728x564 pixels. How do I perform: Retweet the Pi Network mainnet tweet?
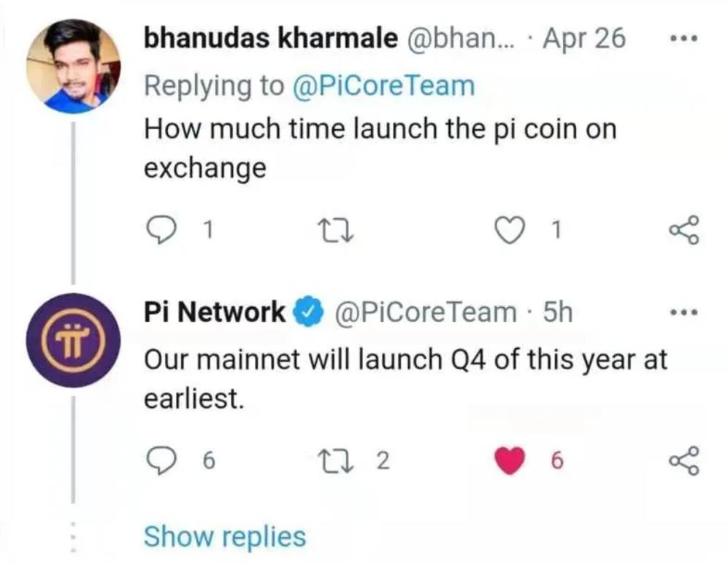pyautogui.click(x=334, y=461)
